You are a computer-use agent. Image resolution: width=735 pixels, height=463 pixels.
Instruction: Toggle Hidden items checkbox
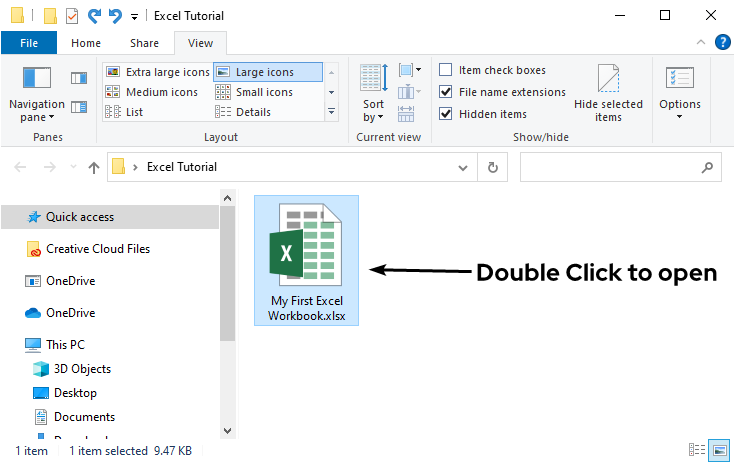(446, 114)
